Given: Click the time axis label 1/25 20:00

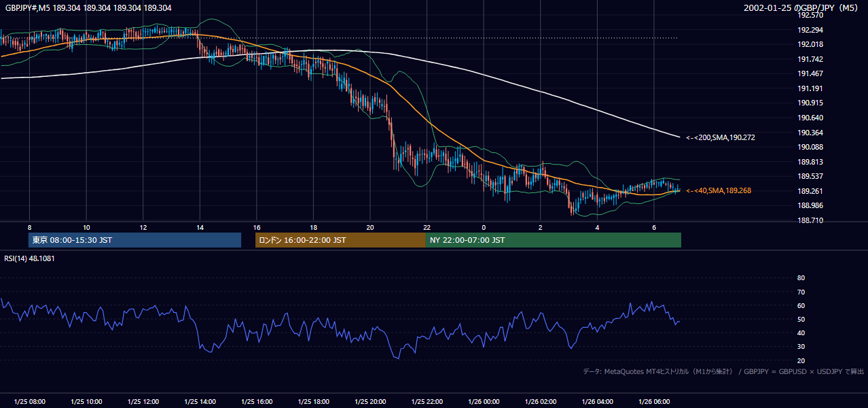Looking at the screenshot, I should (370, 402).
